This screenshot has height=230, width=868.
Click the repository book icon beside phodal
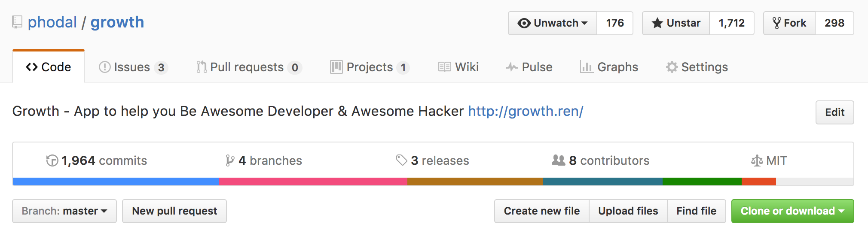tap(17, 22)
